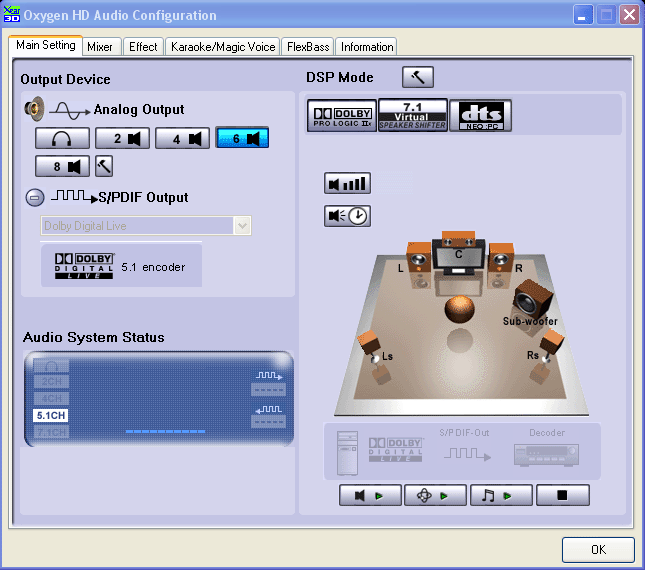View the Information tab
The height and width of the screenshot is (570, 645).
[x=367, y=47]
